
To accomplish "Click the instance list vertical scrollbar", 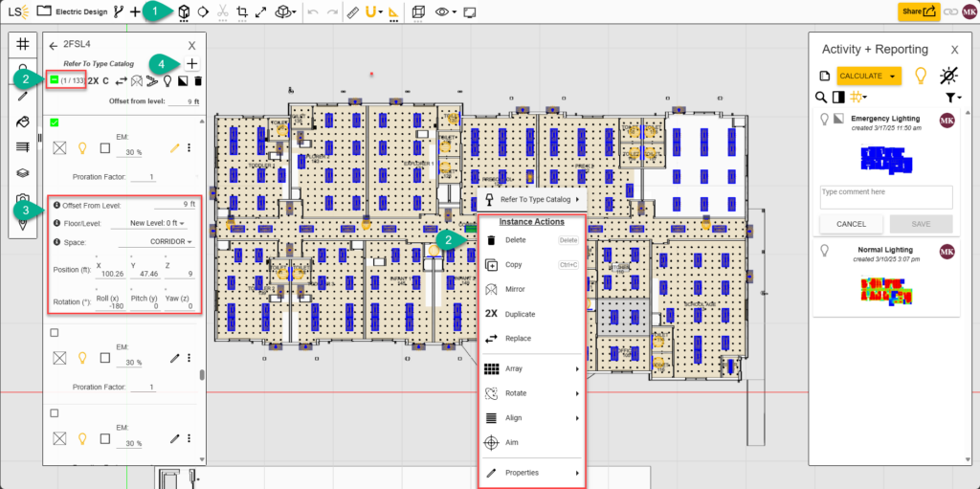I will pyautogui.click(x=201, y=375).
